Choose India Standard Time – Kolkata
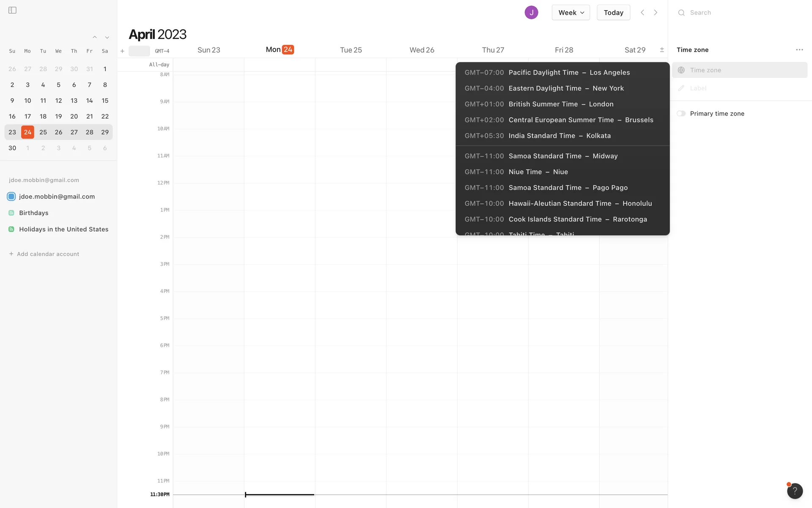812x508 pixels. click(x=559, y=136)
